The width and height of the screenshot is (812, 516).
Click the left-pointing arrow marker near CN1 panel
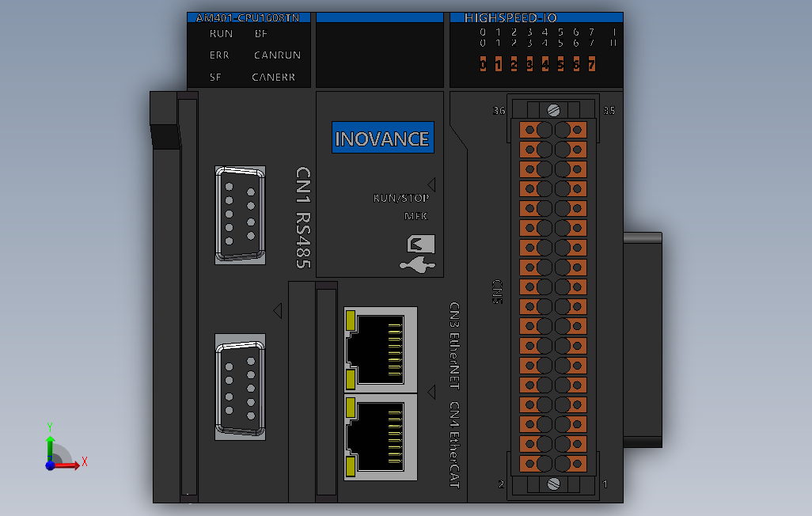click(x=278, y=311)
